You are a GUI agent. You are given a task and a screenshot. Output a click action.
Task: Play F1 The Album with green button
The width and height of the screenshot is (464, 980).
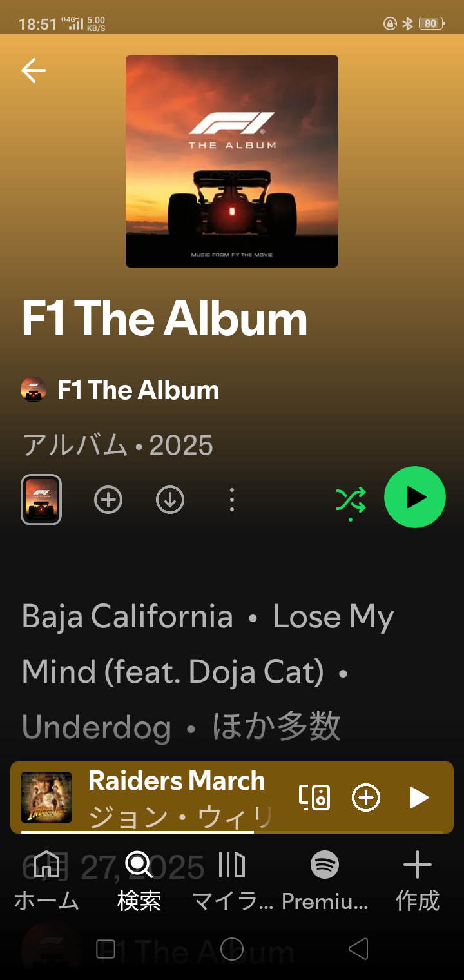pos(415,497)
